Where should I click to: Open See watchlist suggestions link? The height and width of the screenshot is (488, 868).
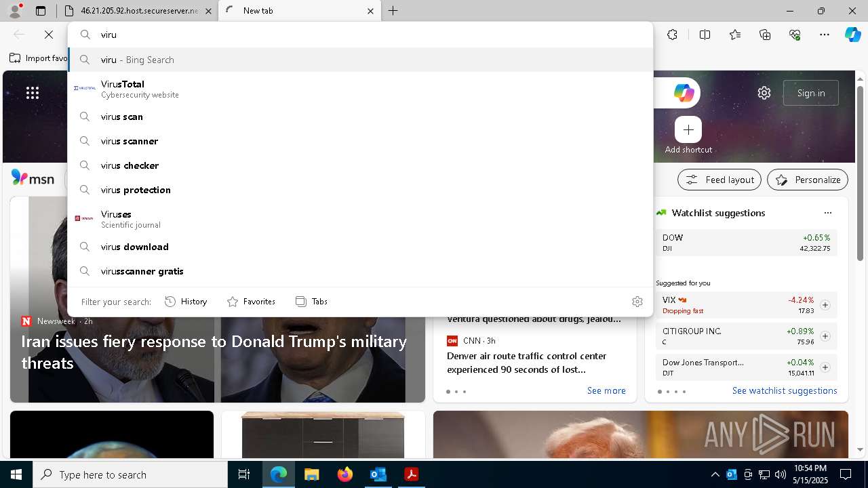(785, 390)
